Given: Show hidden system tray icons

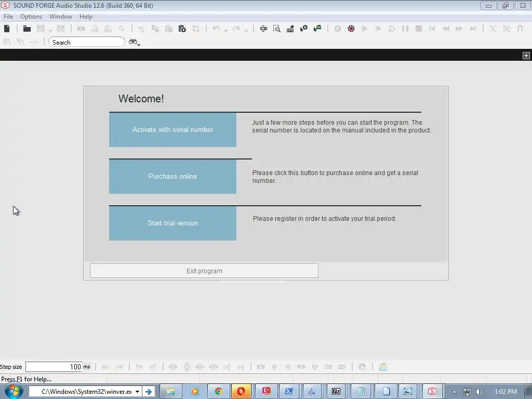Looking at the screenshot, I should (454, 392).
